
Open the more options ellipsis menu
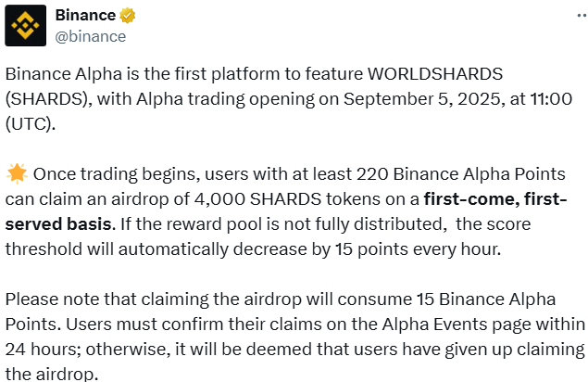(x=582, y=16)
